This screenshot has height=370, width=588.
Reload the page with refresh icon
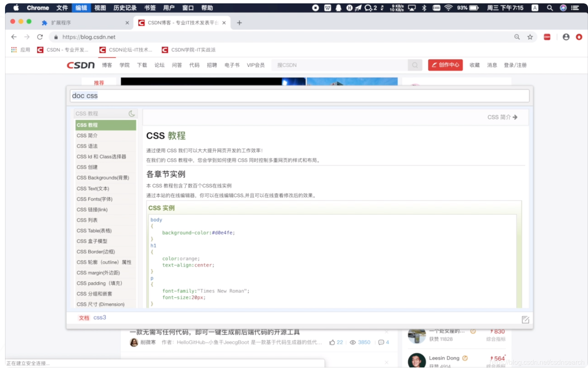click(x=40, y=37)
